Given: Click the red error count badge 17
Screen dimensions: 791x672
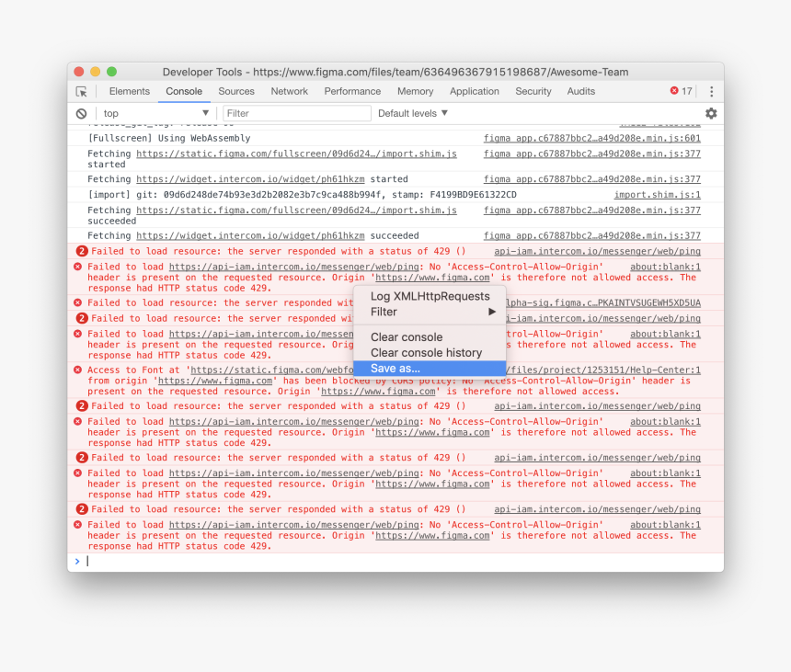Looking at the screenshot, I should tap(681, 91).
